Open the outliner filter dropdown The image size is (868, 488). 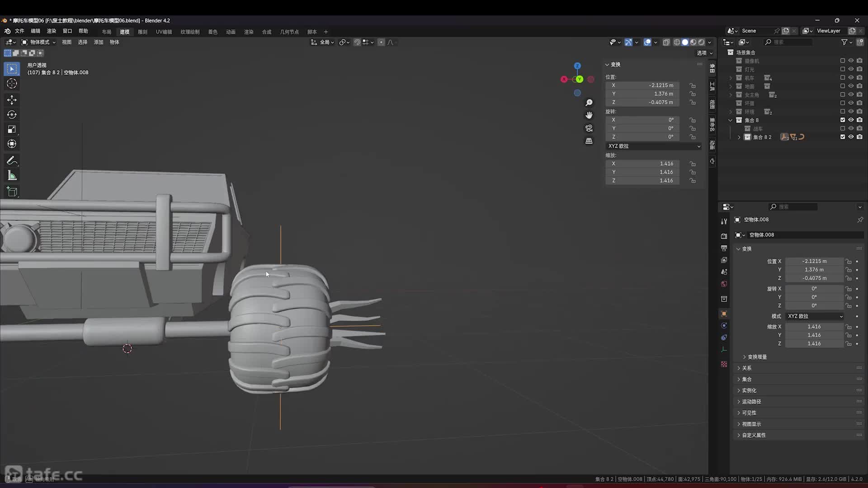(846, 42)
